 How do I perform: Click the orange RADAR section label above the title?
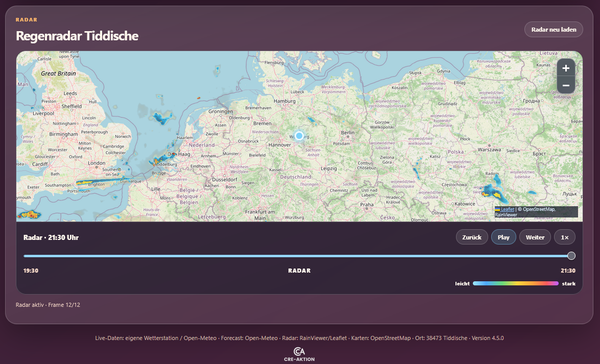tap(27, 19)
